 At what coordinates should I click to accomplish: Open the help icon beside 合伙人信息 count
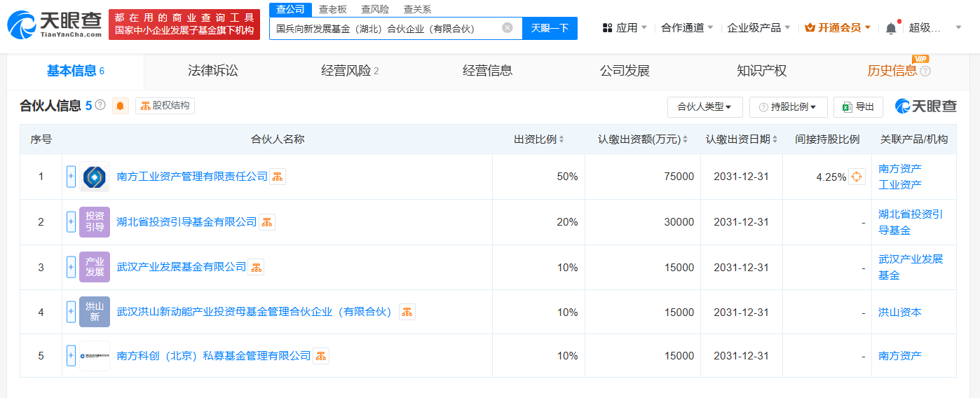pyautogui.click(x=100, y=105)
